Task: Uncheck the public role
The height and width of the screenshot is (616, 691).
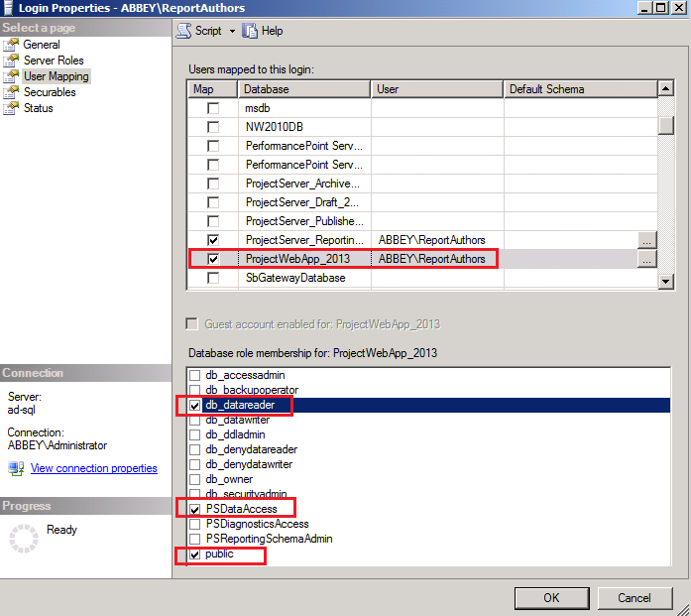Action: coord(194,554)
